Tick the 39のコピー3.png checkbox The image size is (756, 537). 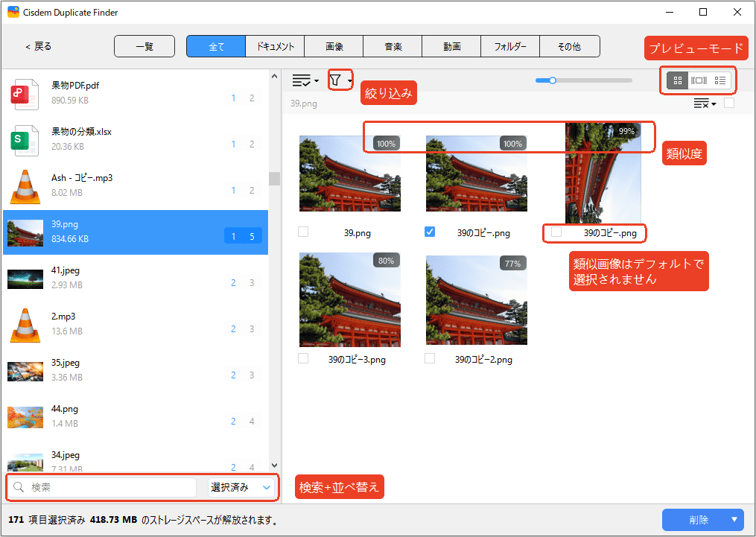303,358
